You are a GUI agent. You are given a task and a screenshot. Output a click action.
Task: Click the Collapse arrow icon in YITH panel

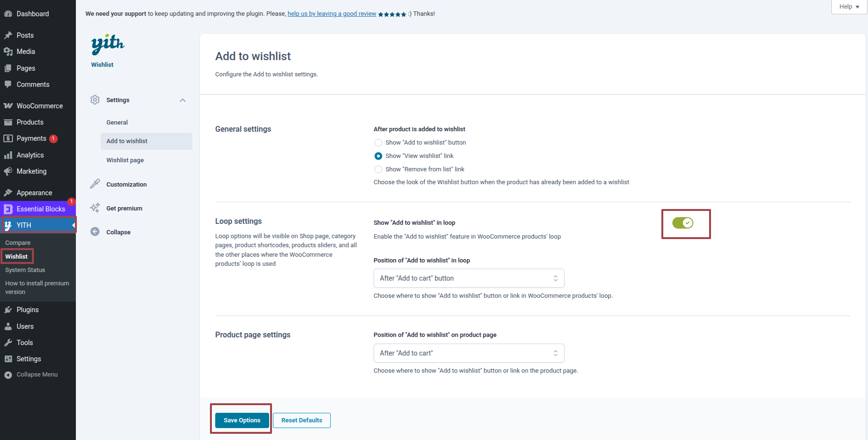[x=95, y=232]
